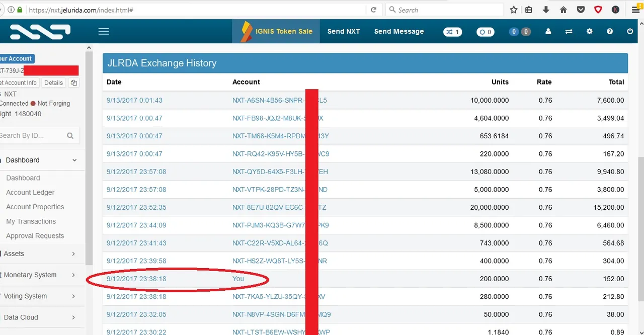Open Account Properties in sidebar
This screenshot has height=335, width=644.
pyautogui.click(x=35, y=207)
